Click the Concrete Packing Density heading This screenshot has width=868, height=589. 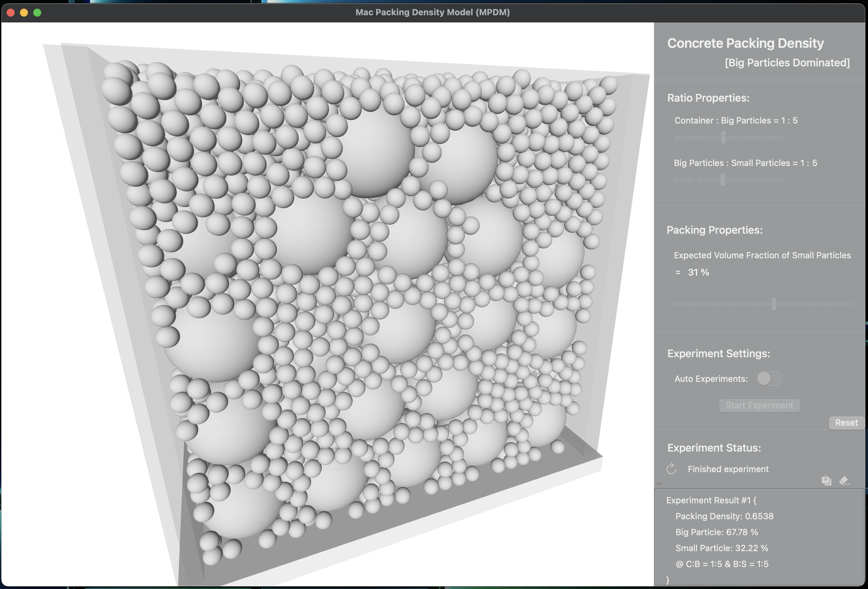point(745,43)
